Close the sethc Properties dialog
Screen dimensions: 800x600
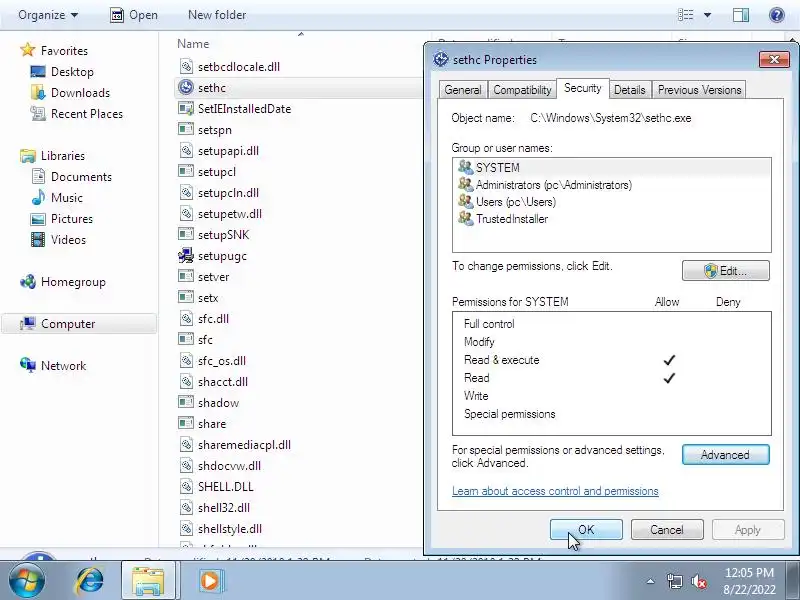point(774,59)
